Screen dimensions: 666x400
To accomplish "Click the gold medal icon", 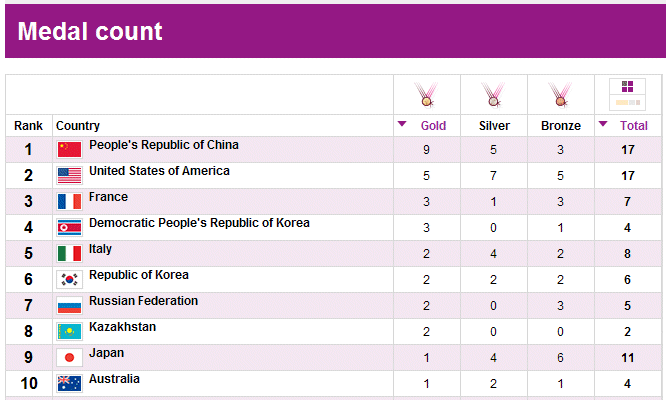I will click(x=427, y=95).
